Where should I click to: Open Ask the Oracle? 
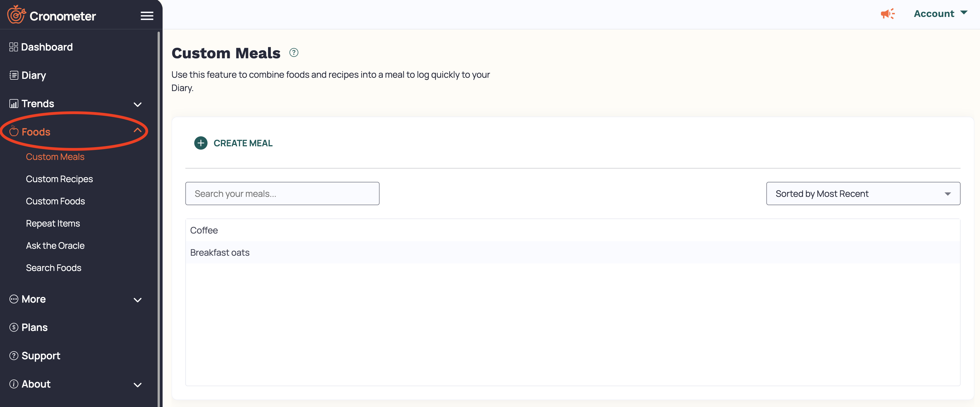click(55, 246)
